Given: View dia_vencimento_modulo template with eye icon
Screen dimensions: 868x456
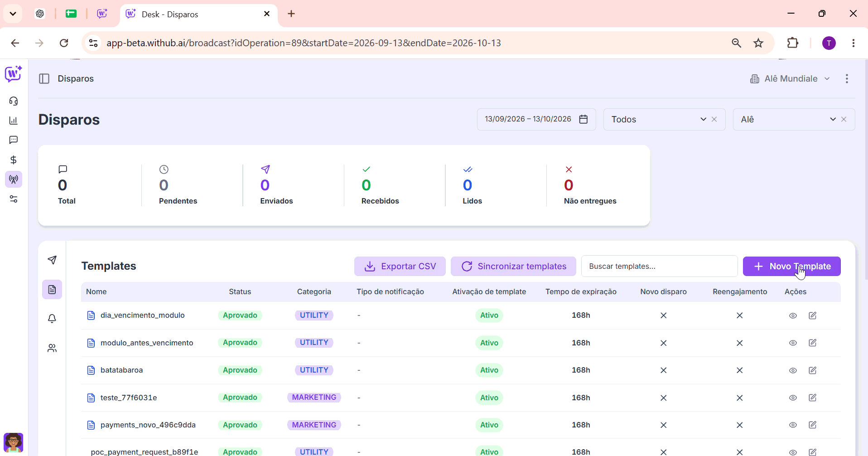Looking at the screenshot, I should pos(793,315).
